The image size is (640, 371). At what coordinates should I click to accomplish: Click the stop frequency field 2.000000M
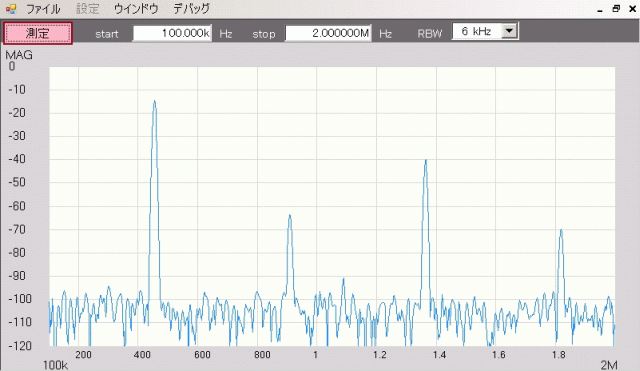(x=328, y=33)
